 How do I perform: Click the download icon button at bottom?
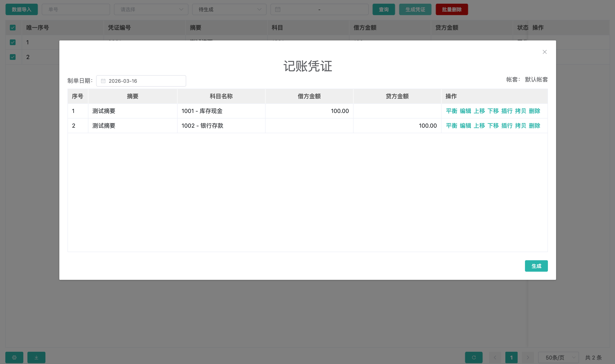point(36,357)
